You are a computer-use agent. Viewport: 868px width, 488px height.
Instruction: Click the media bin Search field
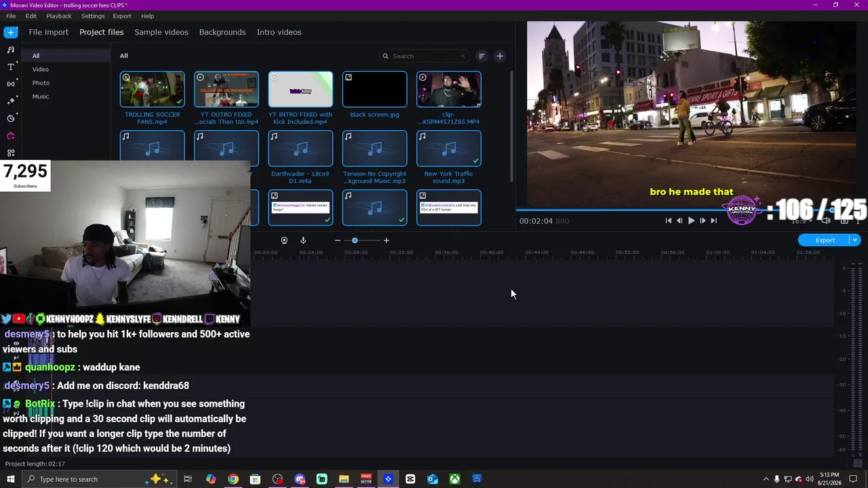[x=425, y=56]
